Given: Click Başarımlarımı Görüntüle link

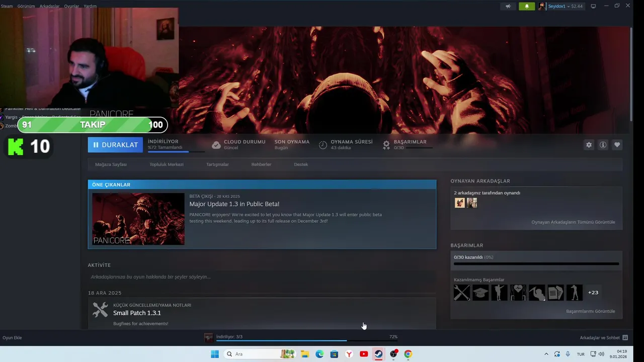Looking at the screenshot, I should pyautogui.click(x=590, y=311).
